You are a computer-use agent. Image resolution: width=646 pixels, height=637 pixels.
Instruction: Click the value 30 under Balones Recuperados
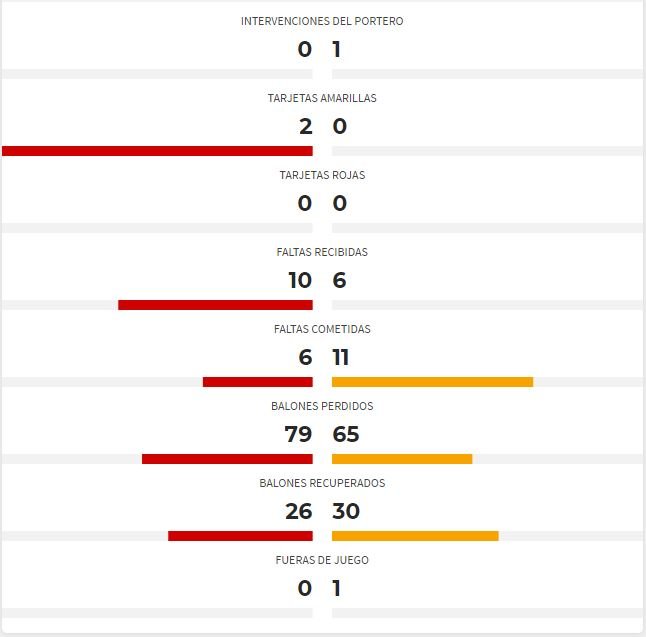[x=346, y=511]
